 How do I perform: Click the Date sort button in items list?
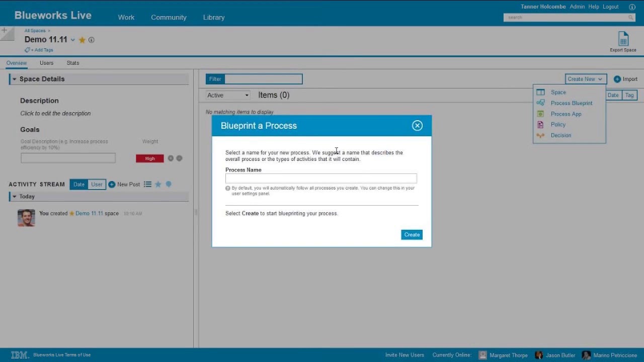coord(613,95)
